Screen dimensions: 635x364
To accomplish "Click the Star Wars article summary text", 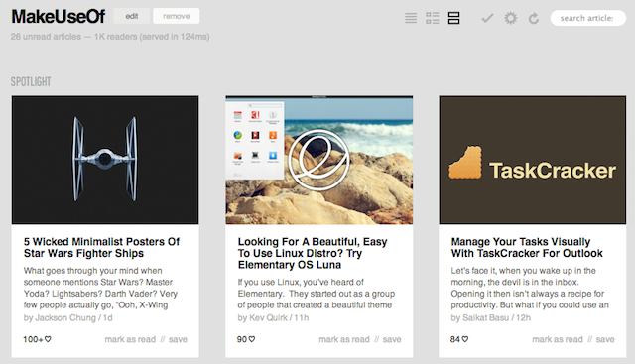I will (x=100, y=288).
